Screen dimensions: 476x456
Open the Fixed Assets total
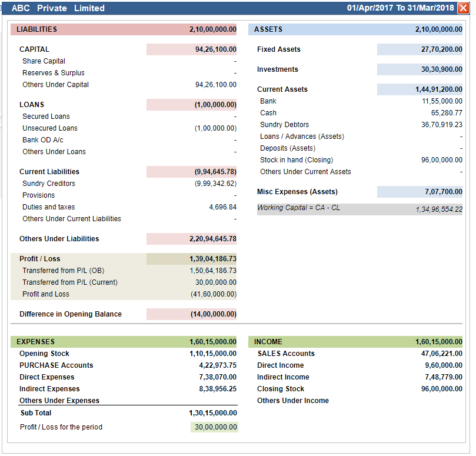coord(420,49)
